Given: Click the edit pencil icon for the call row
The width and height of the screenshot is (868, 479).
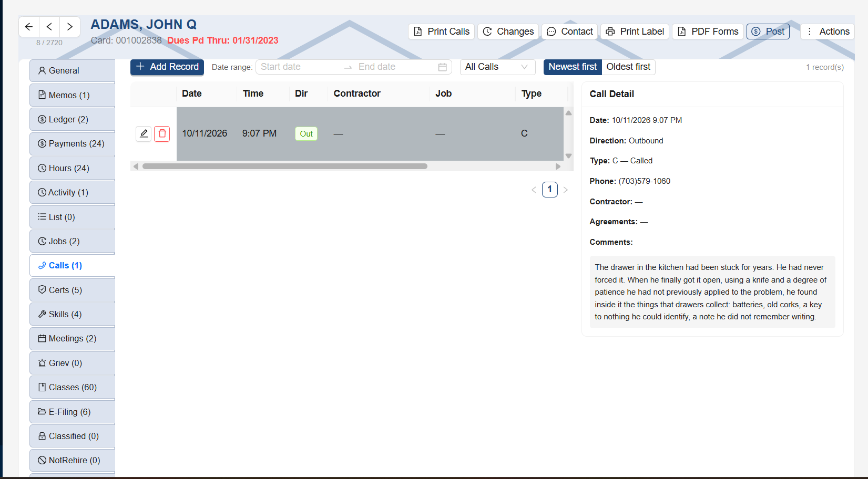Looking at the screenshot, I should pyautogui.click(x=144, y=133).
